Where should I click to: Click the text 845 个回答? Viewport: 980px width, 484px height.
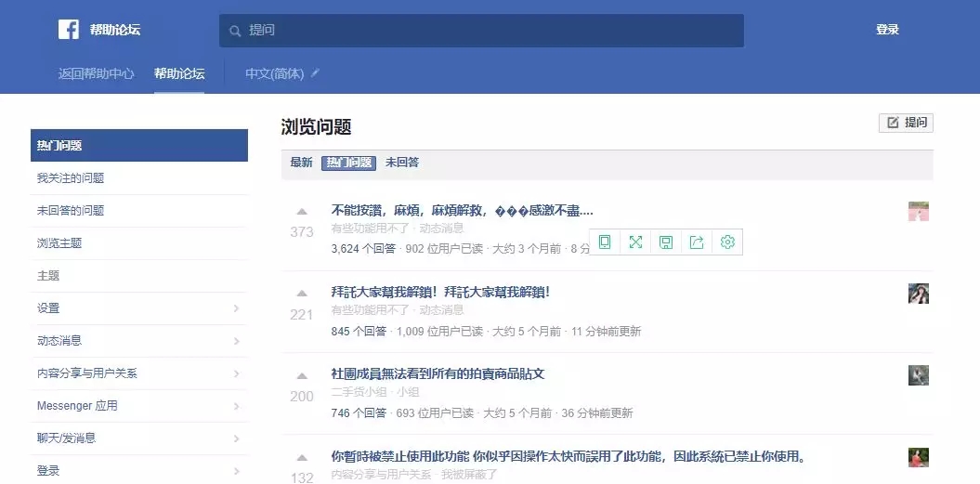point(359,332)
